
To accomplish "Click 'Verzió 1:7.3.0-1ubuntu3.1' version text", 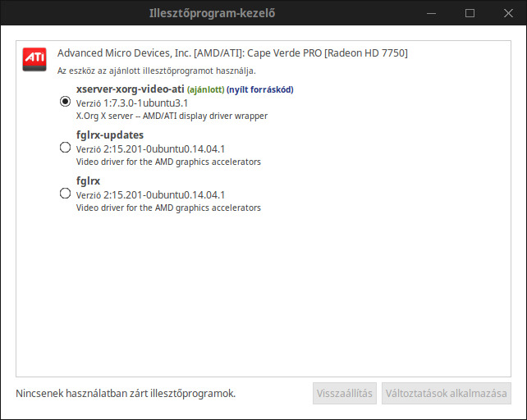I will tap(132, 103).
